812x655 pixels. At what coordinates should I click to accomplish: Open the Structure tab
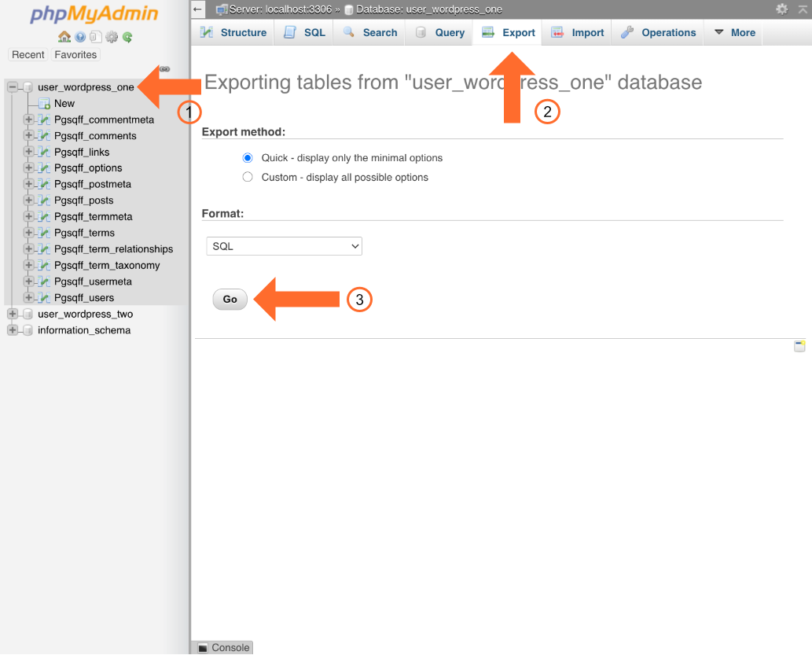coord(233,33)
